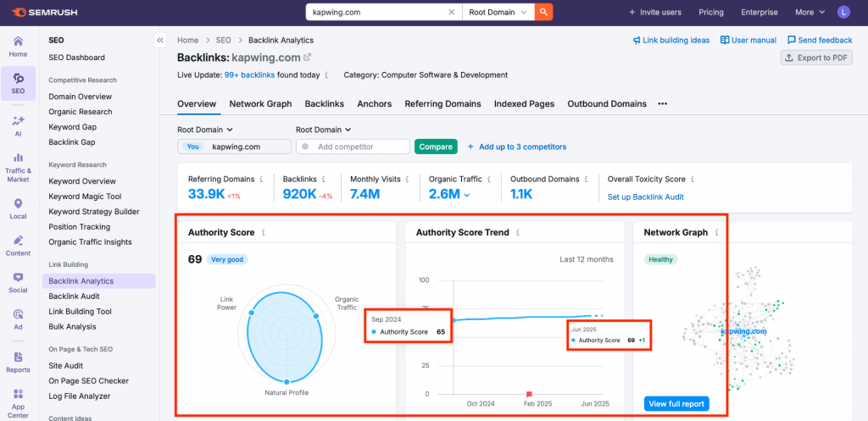Image resolution: width=868 pixels, height=421 pixels.
Task: Open Root Domain dropdown above competitor field
Action: pyautogui.click(x=323, y=130)
